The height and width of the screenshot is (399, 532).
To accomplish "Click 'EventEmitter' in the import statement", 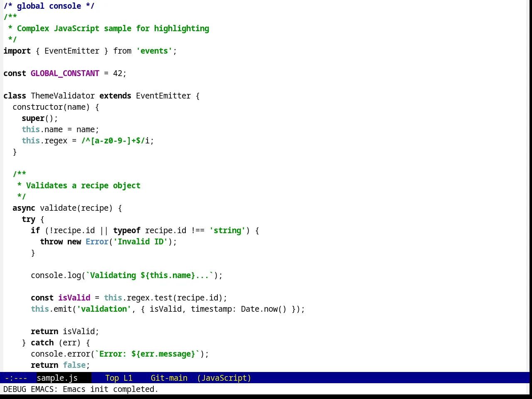I will (72, 51).
